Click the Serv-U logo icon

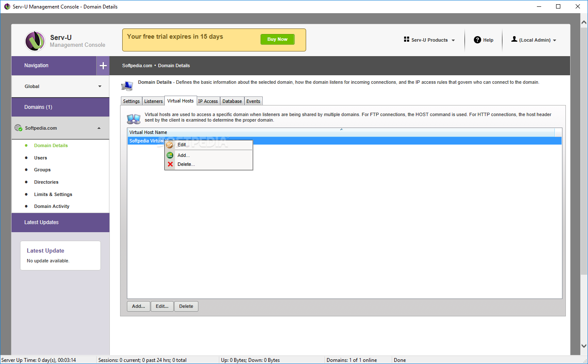pos(35,41)
